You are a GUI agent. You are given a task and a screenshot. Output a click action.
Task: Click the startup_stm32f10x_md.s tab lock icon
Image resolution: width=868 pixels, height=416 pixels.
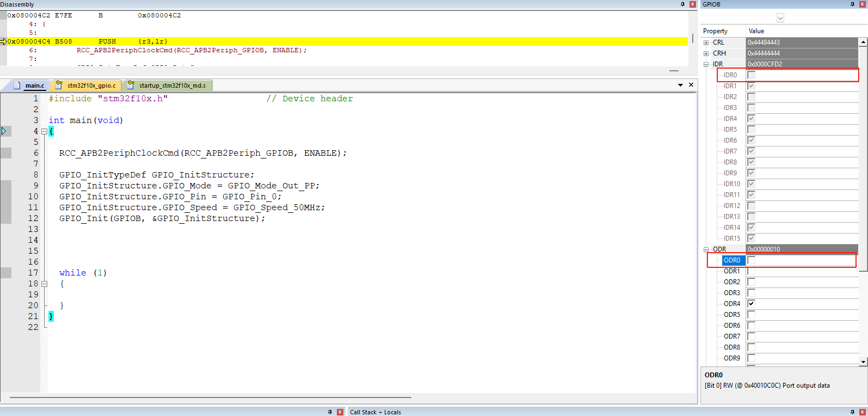point(131,85)
